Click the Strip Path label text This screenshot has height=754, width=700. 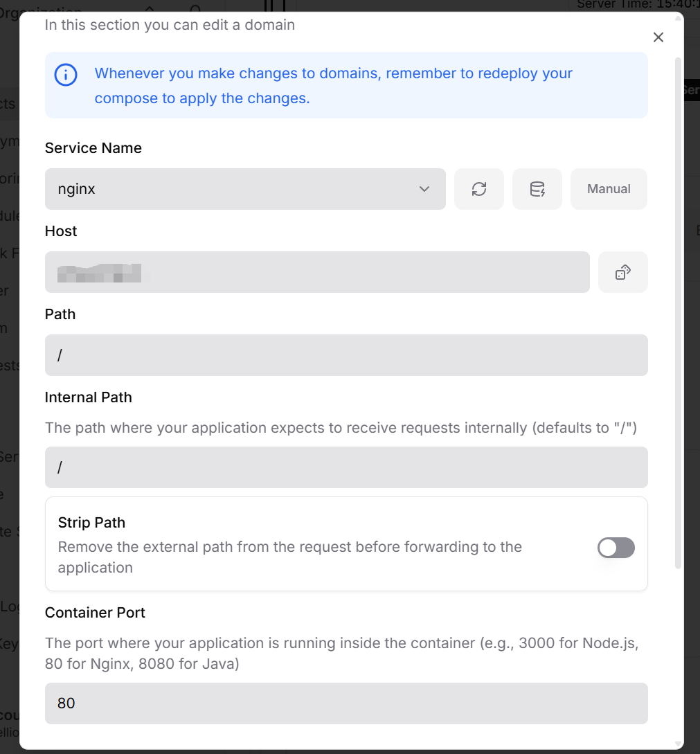(91, 523)
